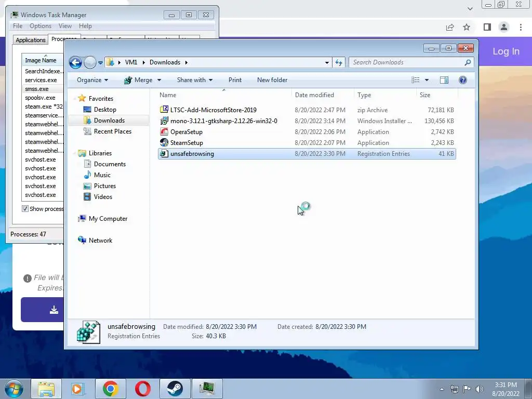Select the unsafebrowsing registry file icon
532x399 pixels.
click(164, 153)
